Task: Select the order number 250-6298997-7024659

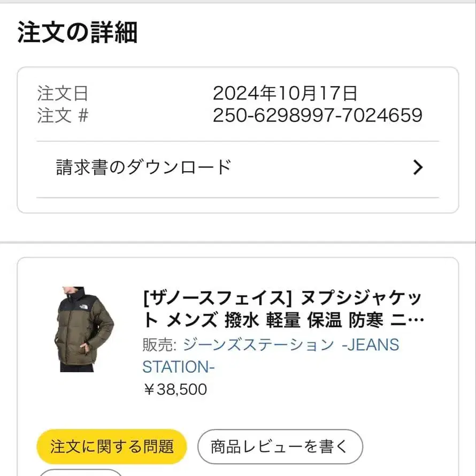Action: click(318, 115)
